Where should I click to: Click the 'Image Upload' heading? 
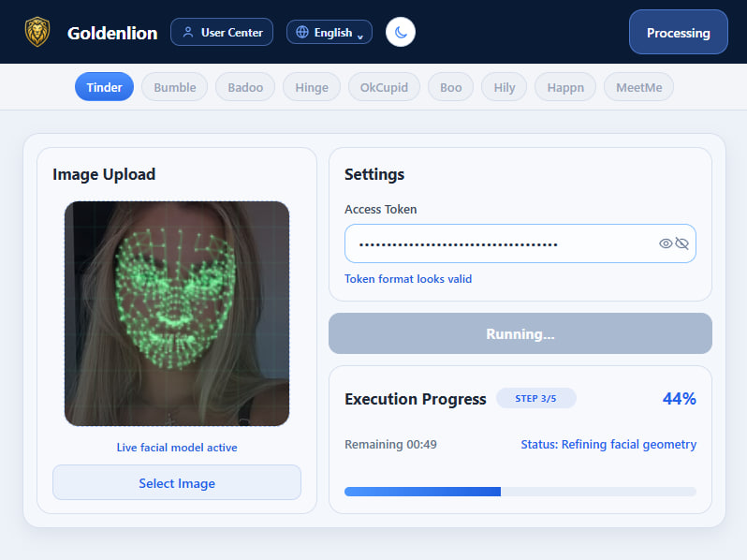click(x=104, y=174)
